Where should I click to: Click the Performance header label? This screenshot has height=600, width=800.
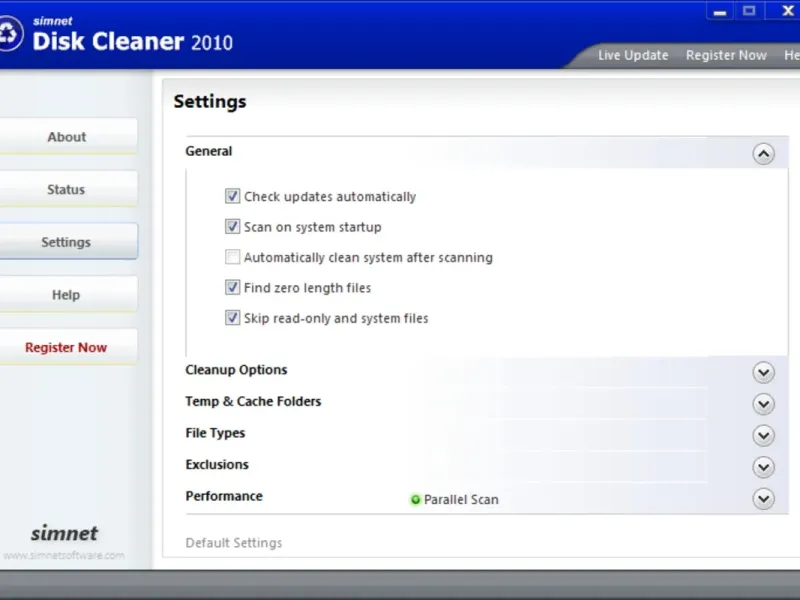pos(224,496)
